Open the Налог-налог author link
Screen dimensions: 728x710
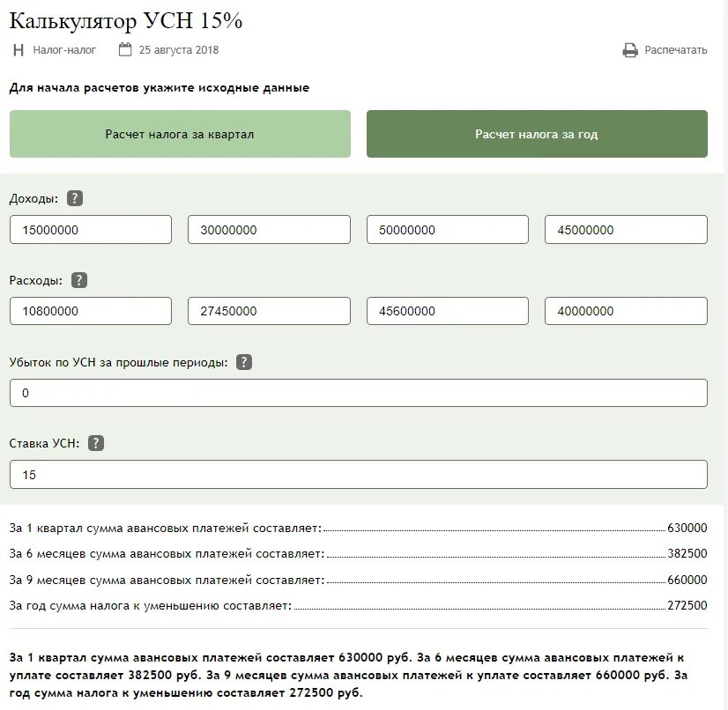(x=64, y=50)
